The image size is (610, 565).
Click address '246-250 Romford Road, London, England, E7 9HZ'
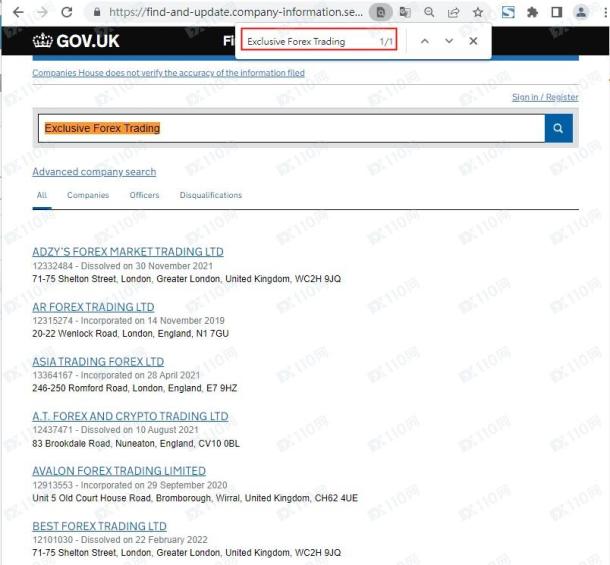[x=135, y=388]
